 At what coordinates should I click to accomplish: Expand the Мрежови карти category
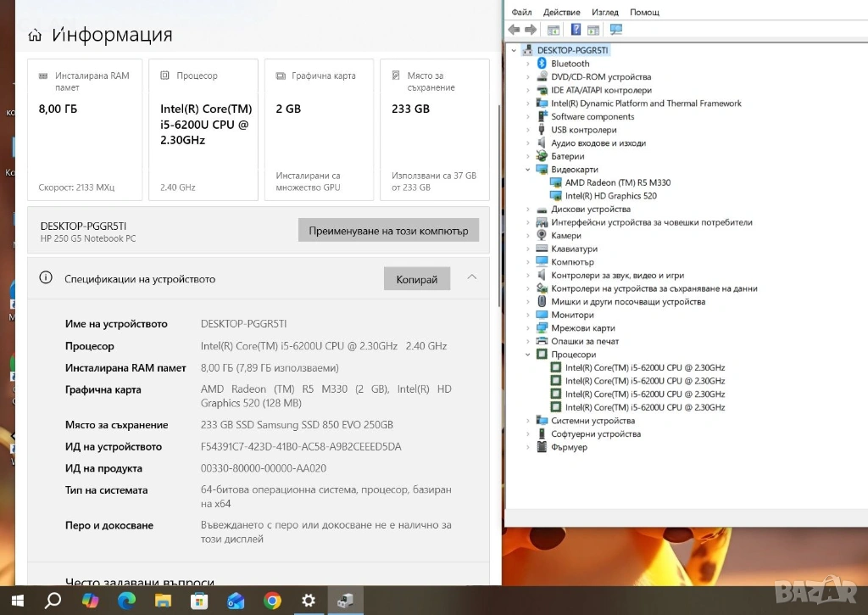[529, 328]
